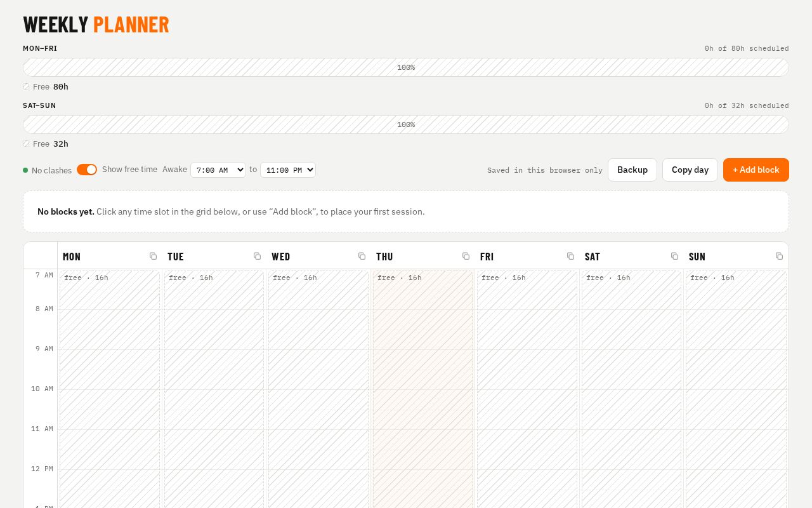The width and height of the screenshot is (812, 508).
Task: Select the WED column header
Action: point(318,256)
